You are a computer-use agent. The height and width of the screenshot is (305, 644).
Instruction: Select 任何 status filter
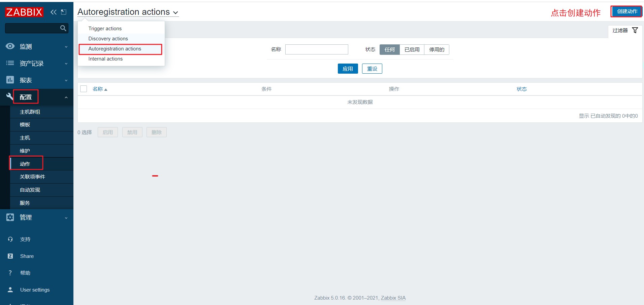390,50
